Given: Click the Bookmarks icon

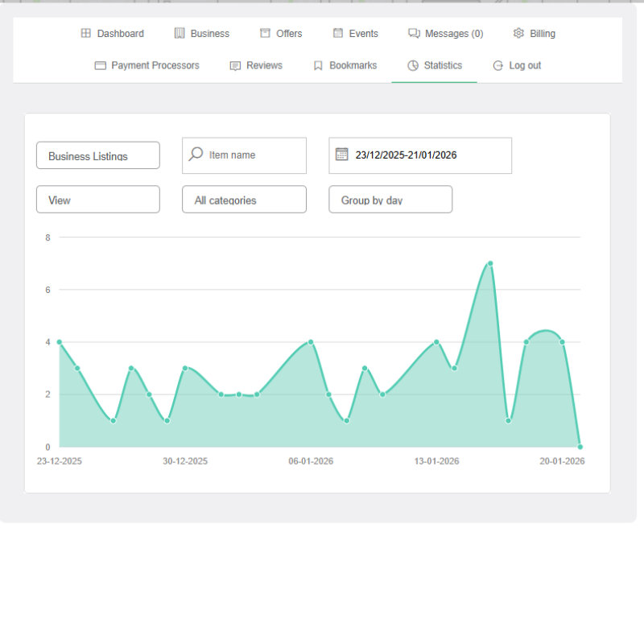Looking at the screenshot, I should click(x=318, y=66).
